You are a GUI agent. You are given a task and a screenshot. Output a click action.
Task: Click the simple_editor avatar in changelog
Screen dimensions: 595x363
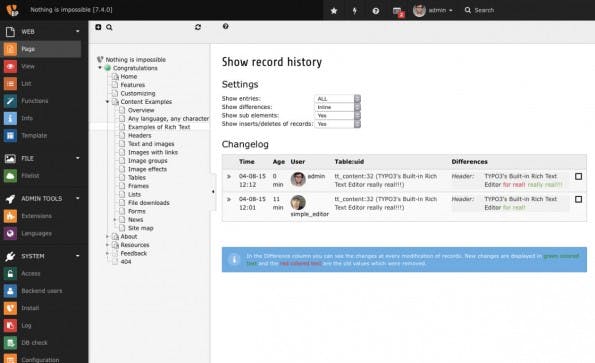(x=298, y=203)
